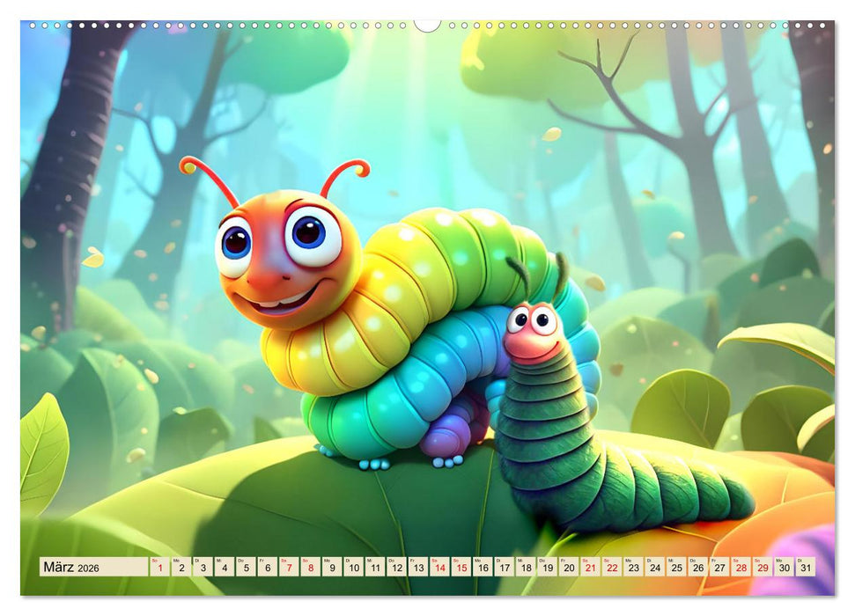Select day 31 at end of strip
Viewport: 855px width, 616px height.
805,568
